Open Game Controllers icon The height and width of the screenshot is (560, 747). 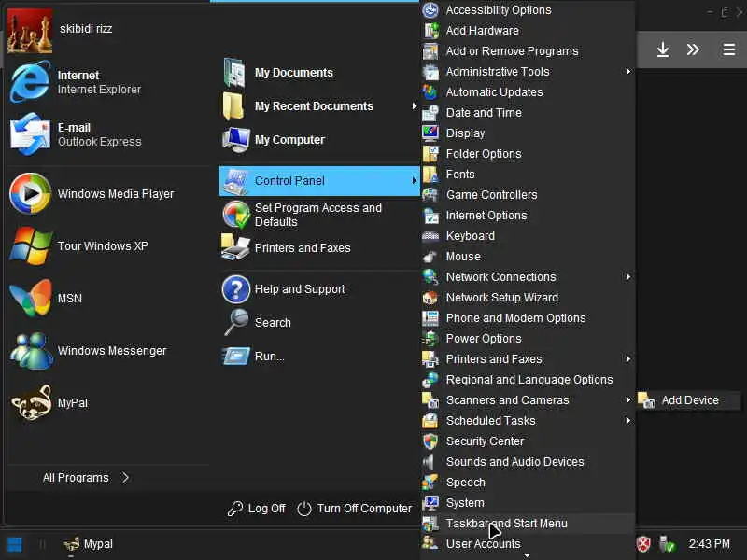coord(430,194)
